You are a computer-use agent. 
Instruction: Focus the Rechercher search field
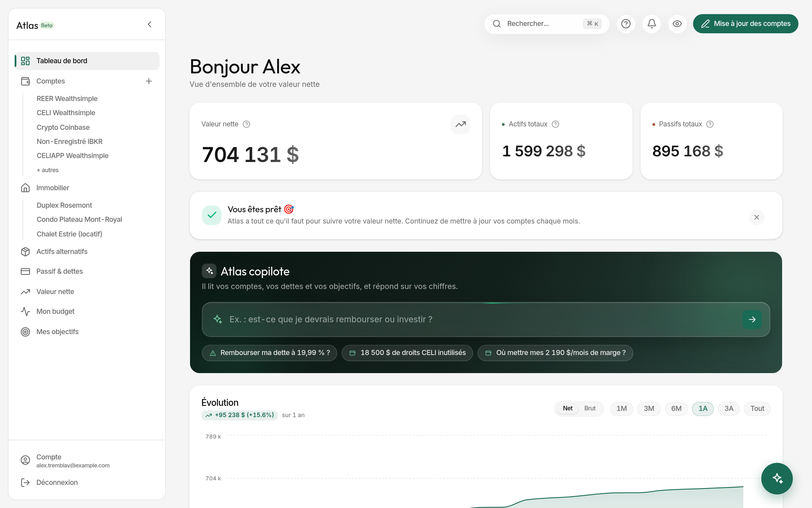tap(547, 24)
